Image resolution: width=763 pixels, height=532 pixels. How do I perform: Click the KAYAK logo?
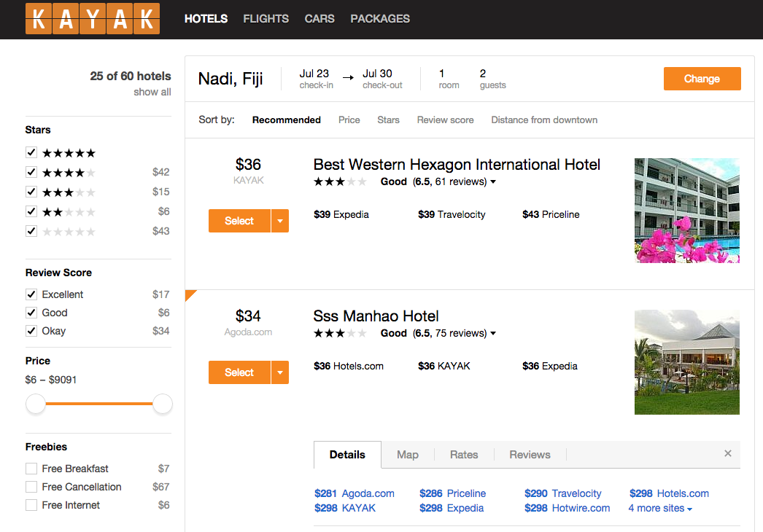(93, 18)
